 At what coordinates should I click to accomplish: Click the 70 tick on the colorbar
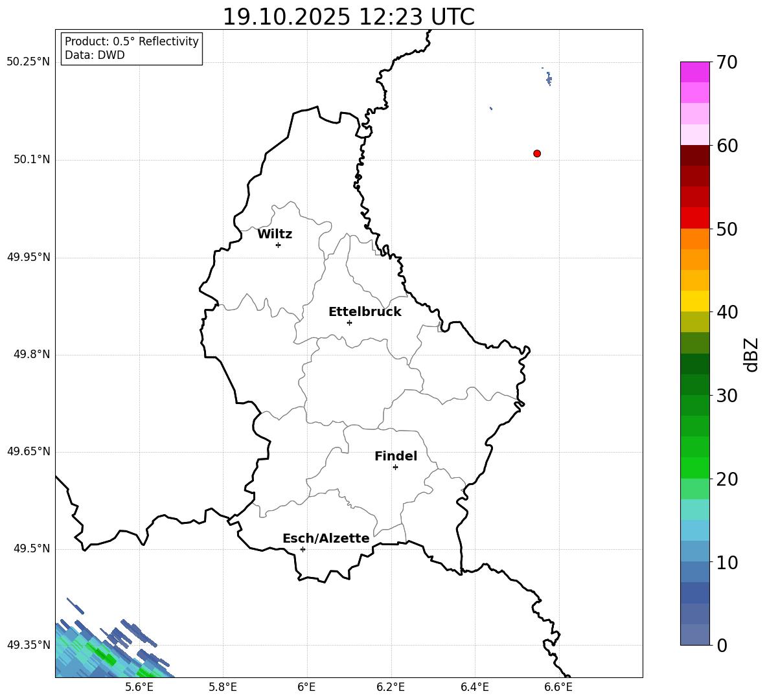pos(727,62)
